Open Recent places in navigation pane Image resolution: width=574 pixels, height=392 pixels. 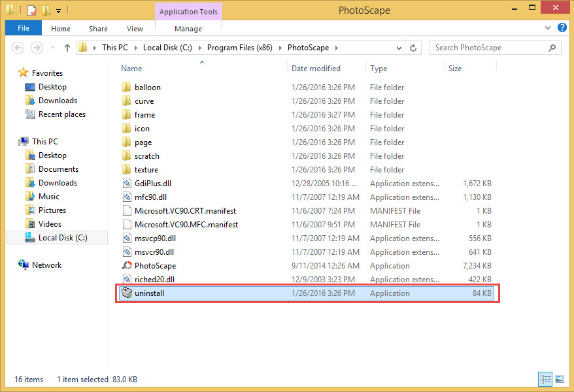tap(62, 114)
